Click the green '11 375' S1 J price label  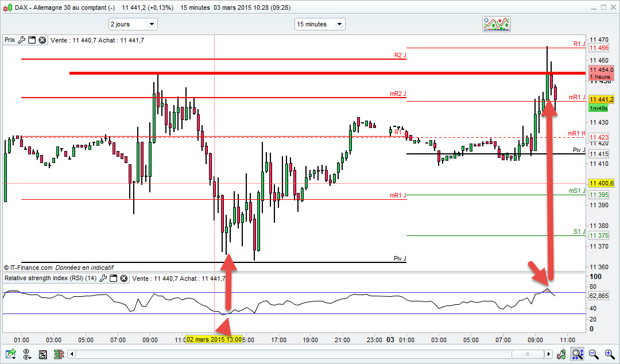(x=599, y=235)
